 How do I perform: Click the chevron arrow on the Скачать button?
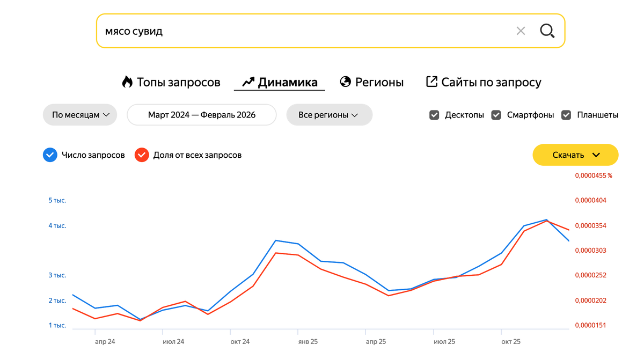pyautogui.click(x=596, y=155)
